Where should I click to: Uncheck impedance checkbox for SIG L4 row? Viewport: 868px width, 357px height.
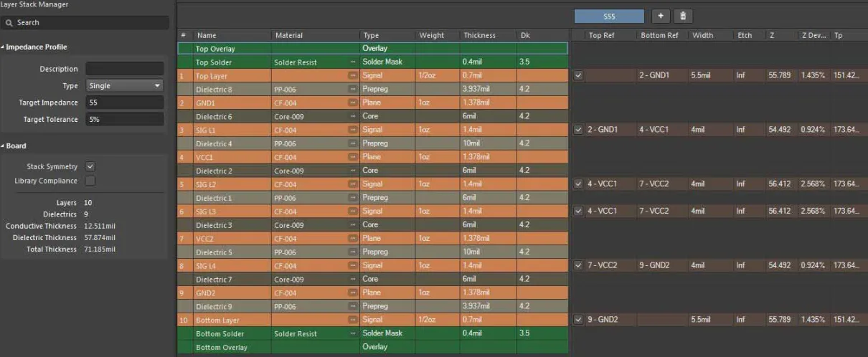pos(578,265)
